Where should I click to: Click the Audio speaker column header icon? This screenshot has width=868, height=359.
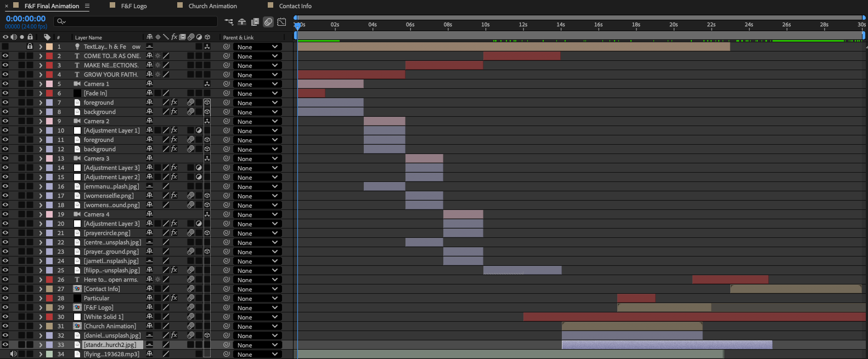tap(14, 37)
